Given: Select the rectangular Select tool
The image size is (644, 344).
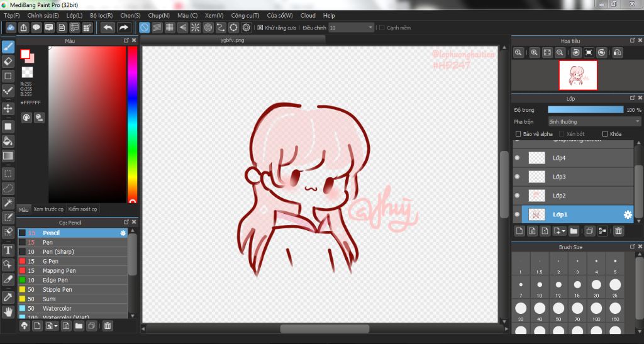Looking at the screenshot, I should pos(8,174).
